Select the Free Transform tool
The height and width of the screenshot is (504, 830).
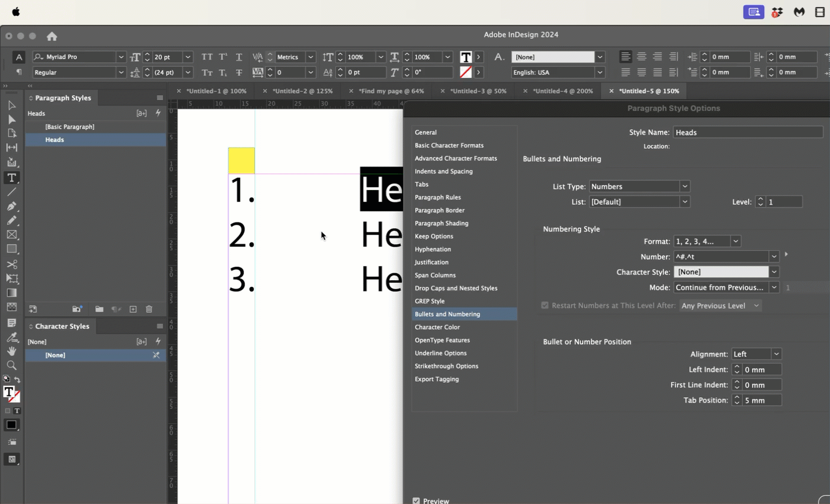point(11,279)
